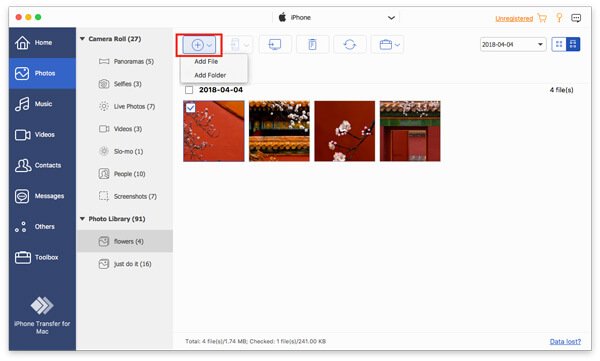
Task: Switch to small grid view icon
Action: click(x=559, y=44)
